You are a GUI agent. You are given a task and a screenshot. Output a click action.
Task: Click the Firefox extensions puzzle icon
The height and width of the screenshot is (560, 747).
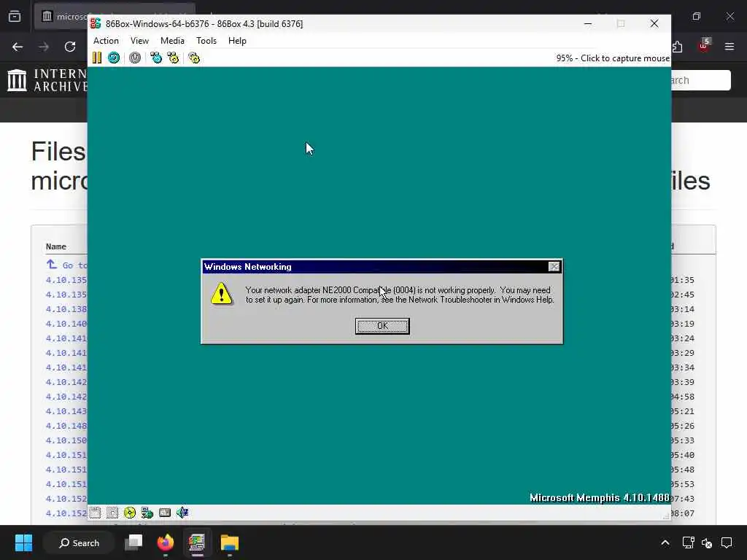click(x=677, y=47)
